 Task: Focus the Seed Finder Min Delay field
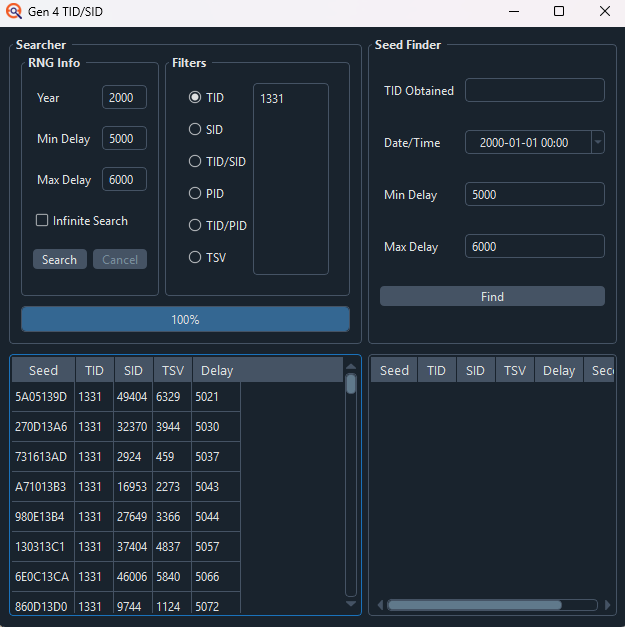(535, 194)
